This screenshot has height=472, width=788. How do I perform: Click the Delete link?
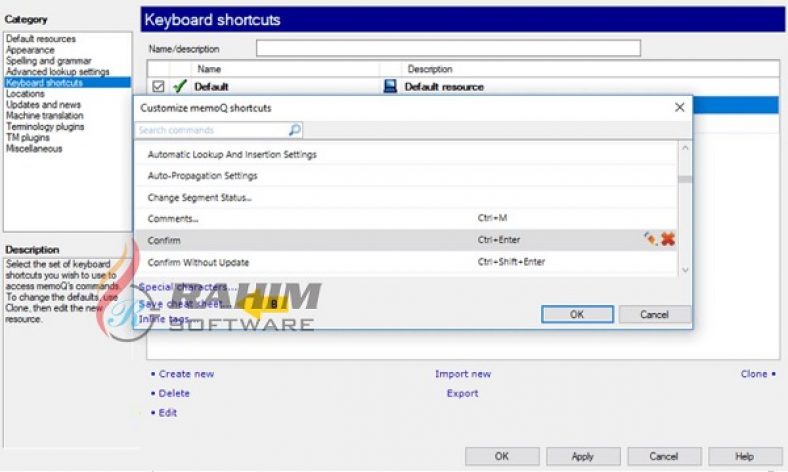174,394
